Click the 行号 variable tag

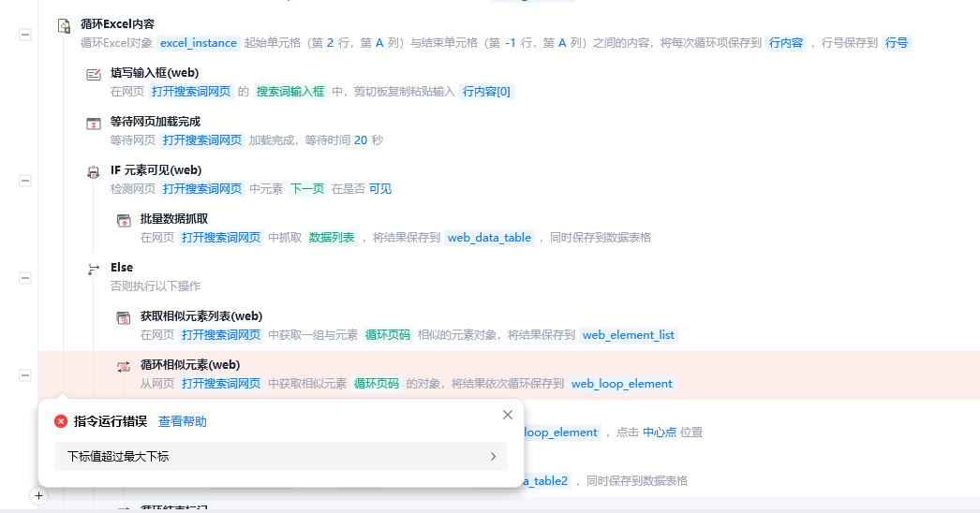[x=897, y=42]
